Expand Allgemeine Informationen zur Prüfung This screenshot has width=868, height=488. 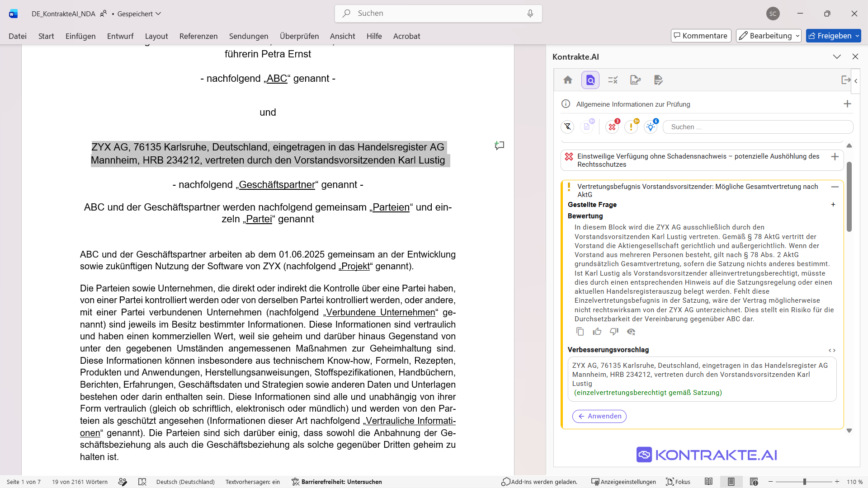point(847,104)
